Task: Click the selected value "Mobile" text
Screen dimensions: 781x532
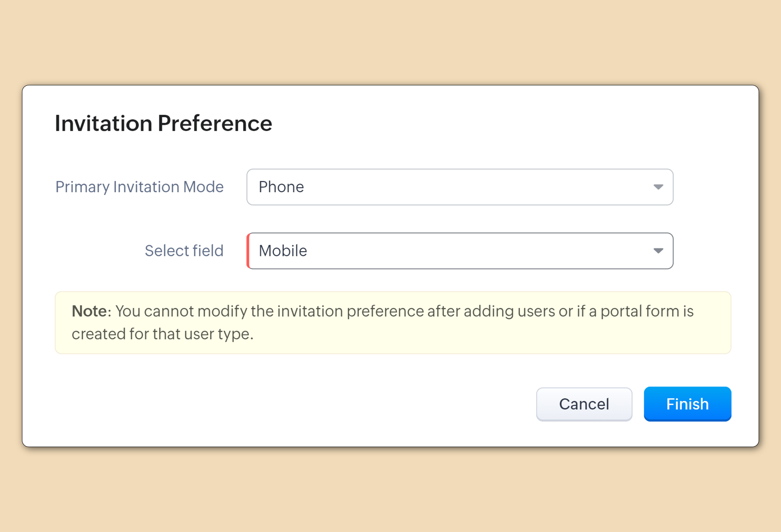Action: [283, 251]
